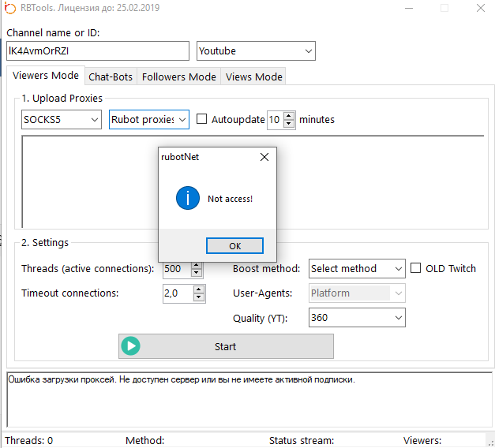This screenshot has width=495, height=448.
Task: Open the Boost method Select method dropdown
Action: coord(357,269)
